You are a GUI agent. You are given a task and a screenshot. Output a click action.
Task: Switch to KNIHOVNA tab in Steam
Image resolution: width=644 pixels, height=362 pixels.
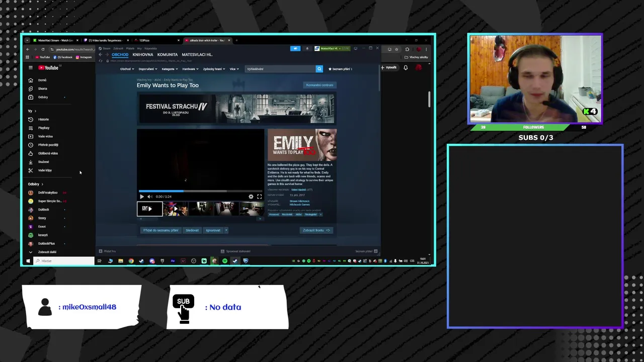point(143,54)
